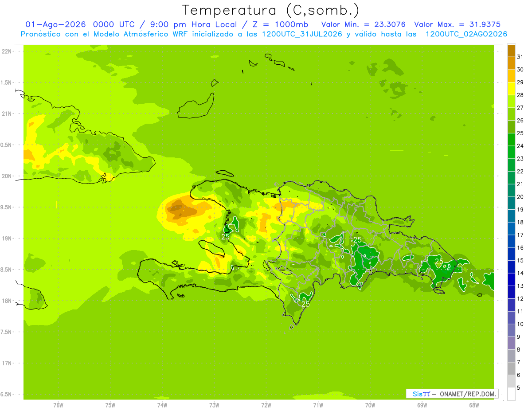This screenshot has width=532, height=411.
Task: Click latitude axis label "20N"
Action: coord(7,176)
